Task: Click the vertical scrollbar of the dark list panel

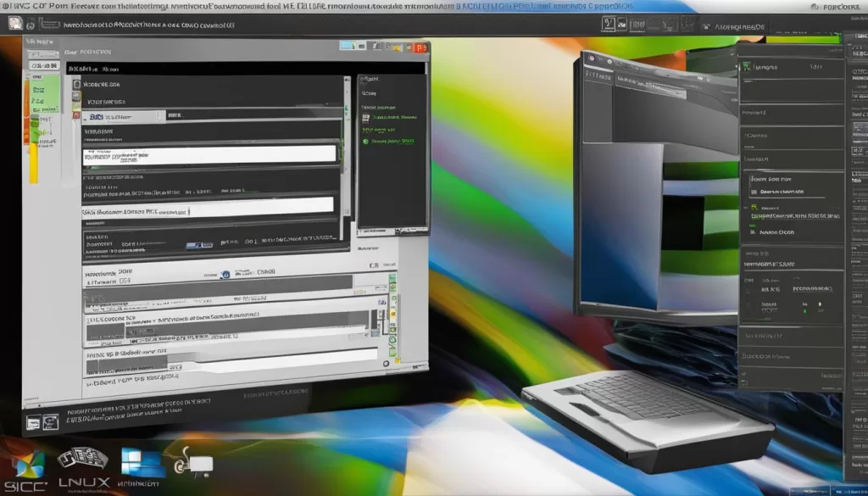Action: tap(347, 147)
